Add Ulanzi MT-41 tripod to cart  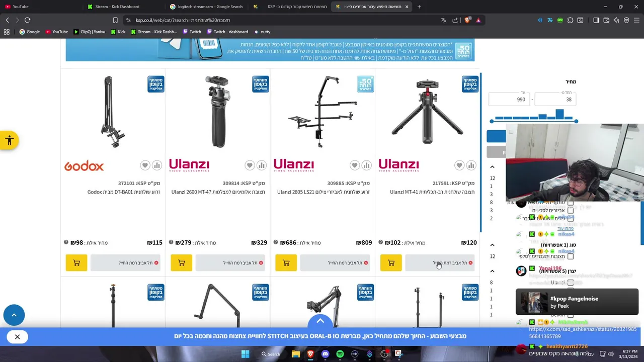point(391,262)
